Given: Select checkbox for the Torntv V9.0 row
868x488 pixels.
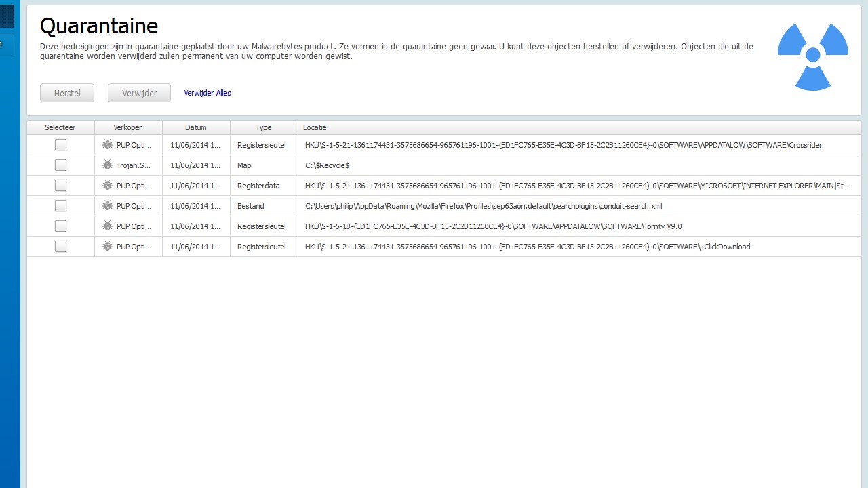Looking at the screenshot, I should 60,226.
